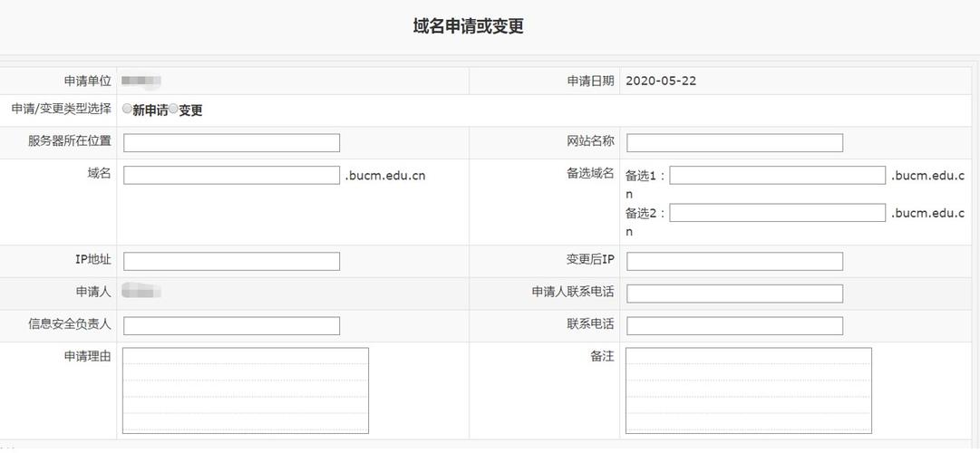Click the 变更后IP input field
Viewport: 980px width, 453px height.
coord(734,261)
